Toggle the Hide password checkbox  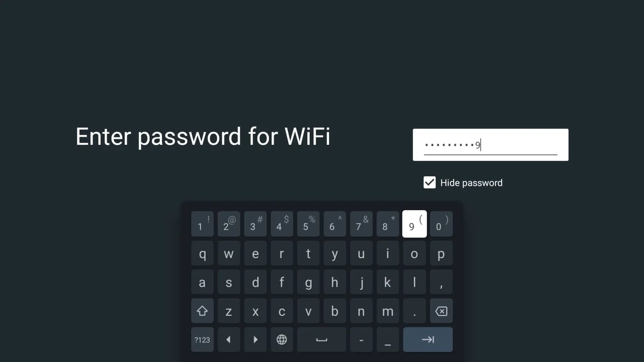tap(429, 183)
